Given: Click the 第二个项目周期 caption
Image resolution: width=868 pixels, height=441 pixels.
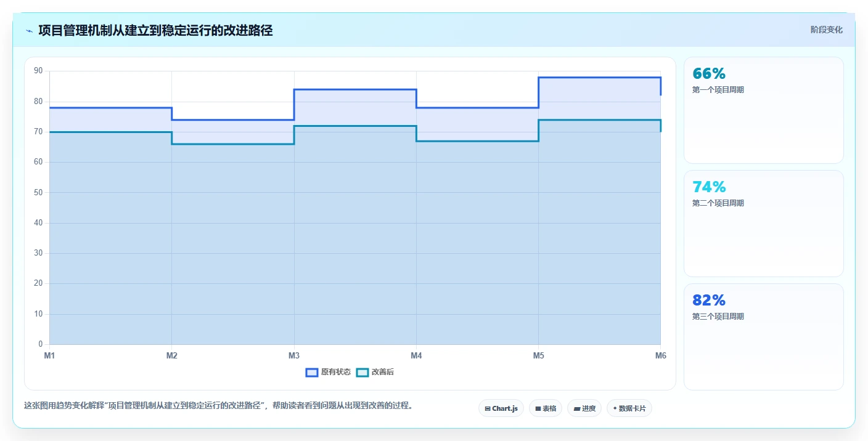Looking at the screenshot, I should [718, 203].
